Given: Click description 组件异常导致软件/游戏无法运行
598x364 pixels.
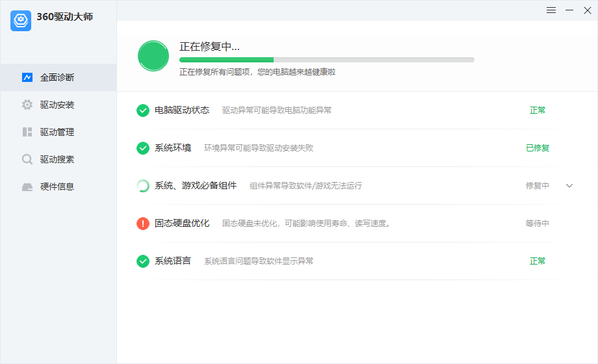Looking at the screenshot, I should pyautogui.click(x=306, y=186).
